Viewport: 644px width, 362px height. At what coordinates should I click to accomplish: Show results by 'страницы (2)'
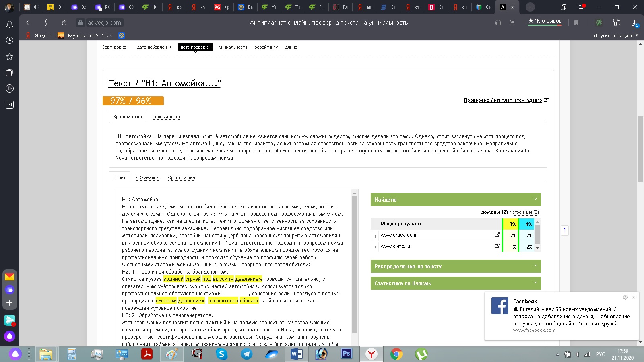point(526,212)
